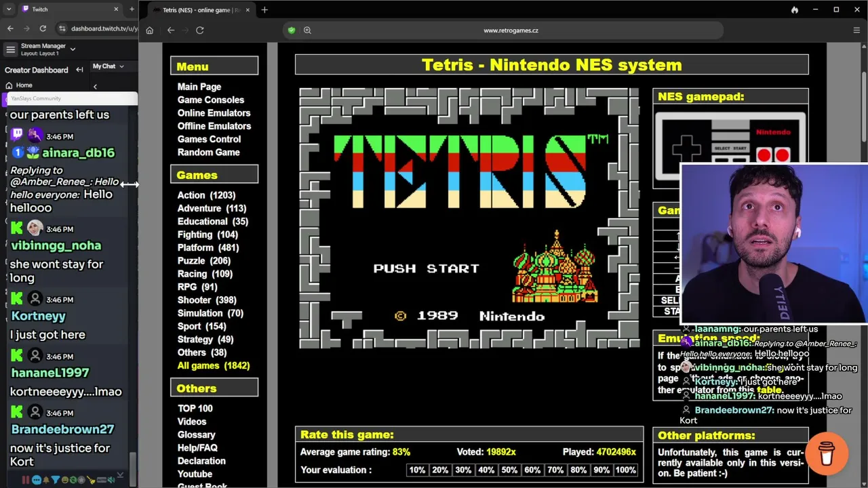Image resolution: width=868 pixels, height=488 pixels.
Task: Open a new tab in the Tetris browser
Action: pos(264,10)
